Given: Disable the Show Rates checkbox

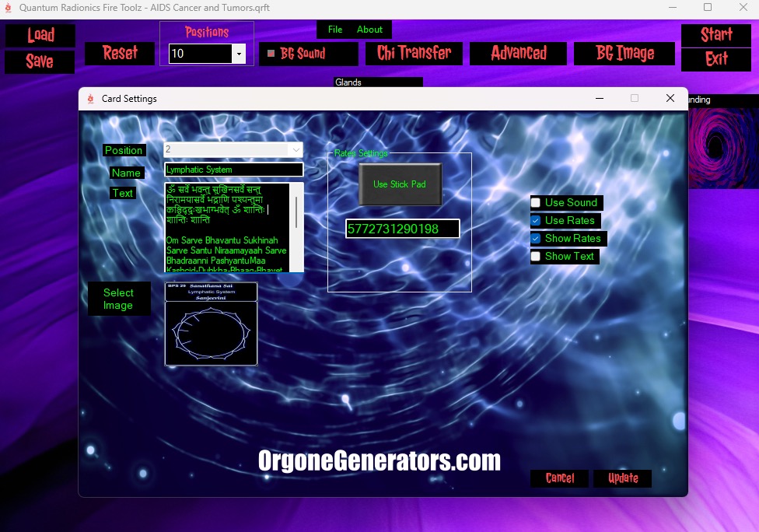Looking at the screenshot, I should tap(536, 239).
